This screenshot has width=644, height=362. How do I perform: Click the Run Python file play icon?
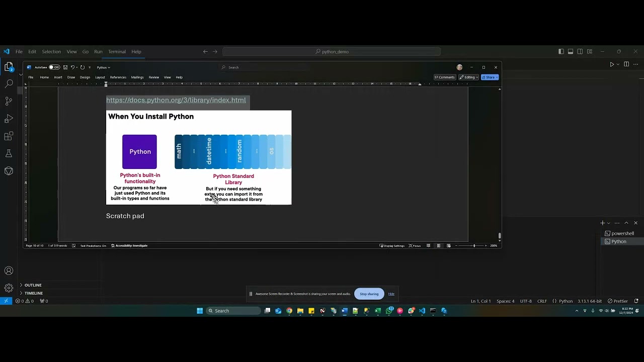612,64
